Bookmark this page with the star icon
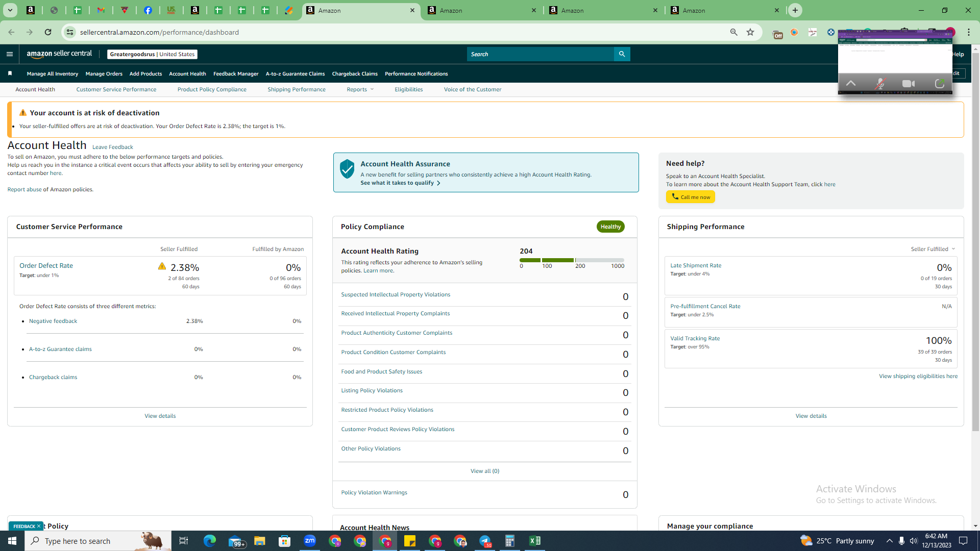The image size is (980, 551). (x=750, y=32)
